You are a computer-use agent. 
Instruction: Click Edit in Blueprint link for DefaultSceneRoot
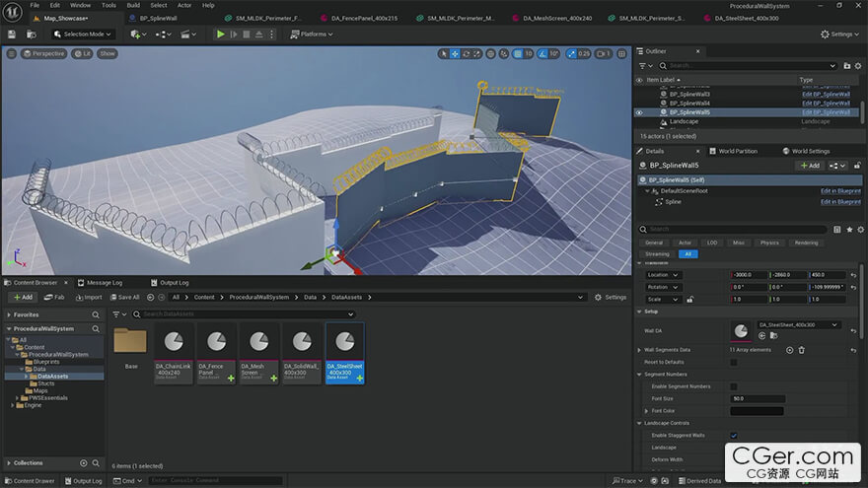pos(840,191)
